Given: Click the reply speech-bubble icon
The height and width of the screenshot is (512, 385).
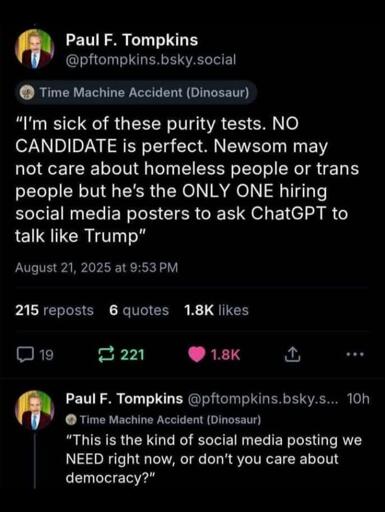Looking at the screenshot, I should pos(25,354).
